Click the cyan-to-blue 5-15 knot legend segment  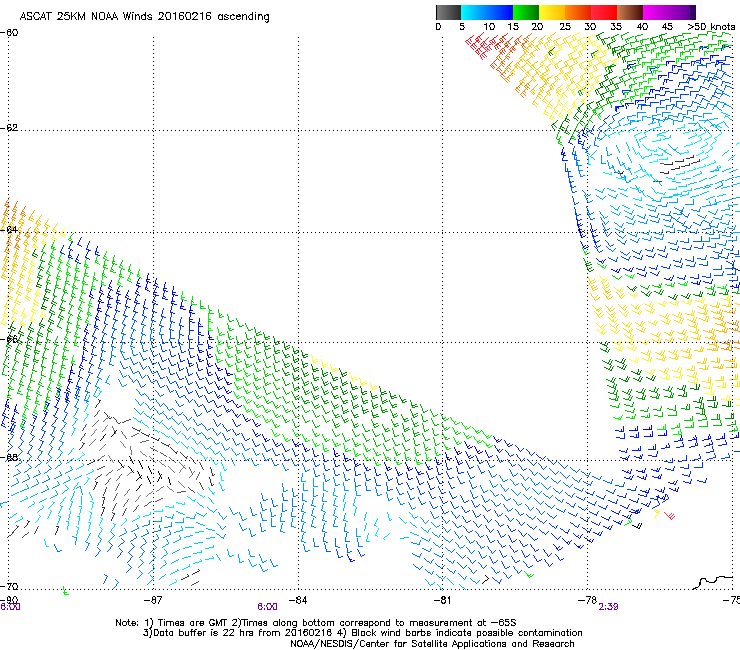tap(487, 12)
